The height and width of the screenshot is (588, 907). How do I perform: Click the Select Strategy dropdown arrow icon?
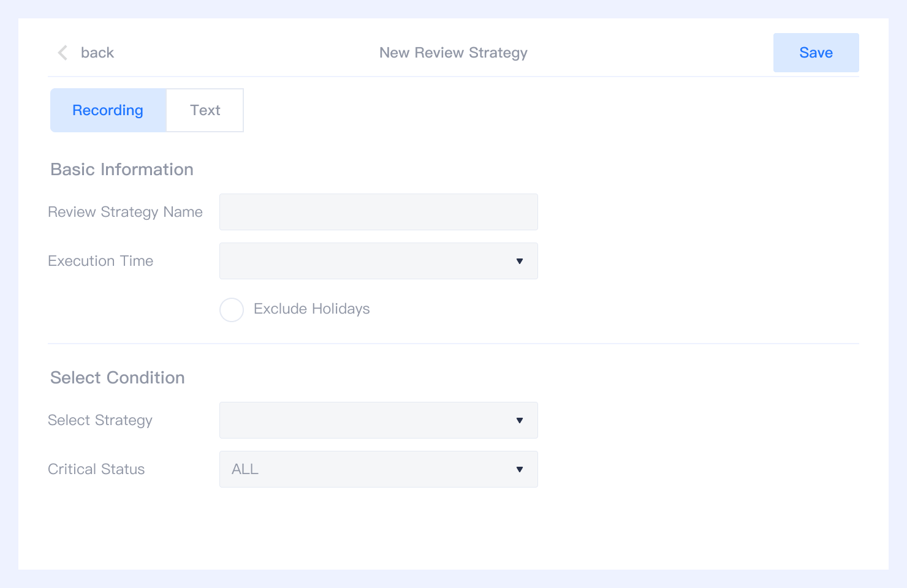(519, 420)
